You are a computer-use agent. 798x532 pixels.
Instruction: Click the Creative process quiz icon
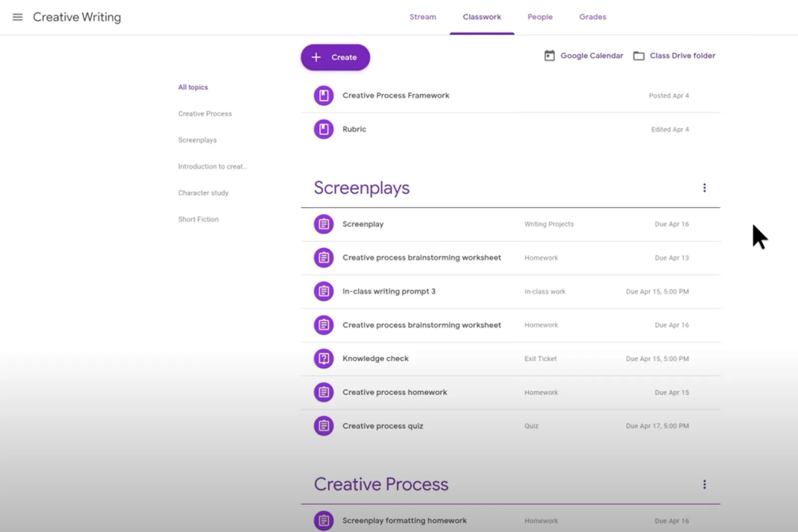324,426
